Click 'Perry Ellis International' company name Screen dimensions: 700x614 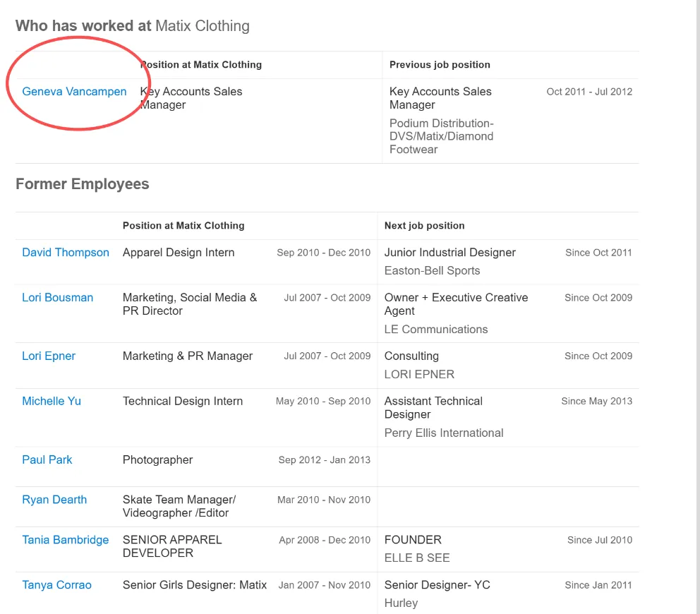coord(444,433)
